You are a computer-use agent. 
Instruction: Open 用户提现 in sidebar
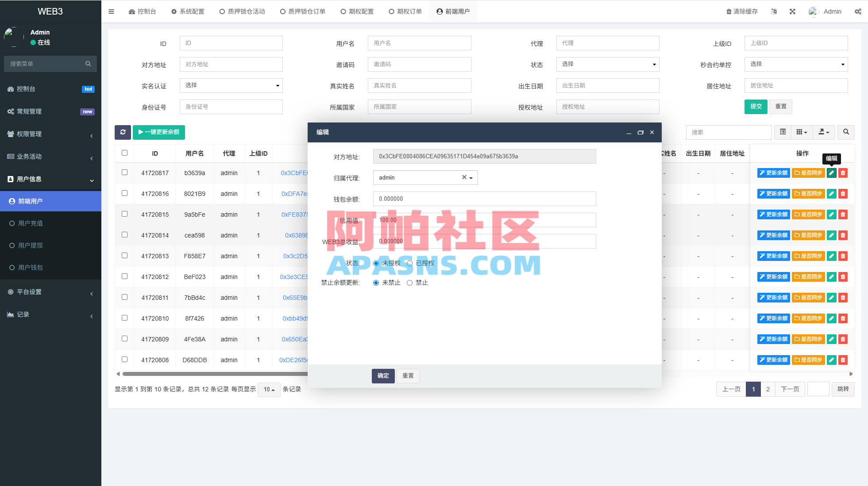click(x=50, y=245)
